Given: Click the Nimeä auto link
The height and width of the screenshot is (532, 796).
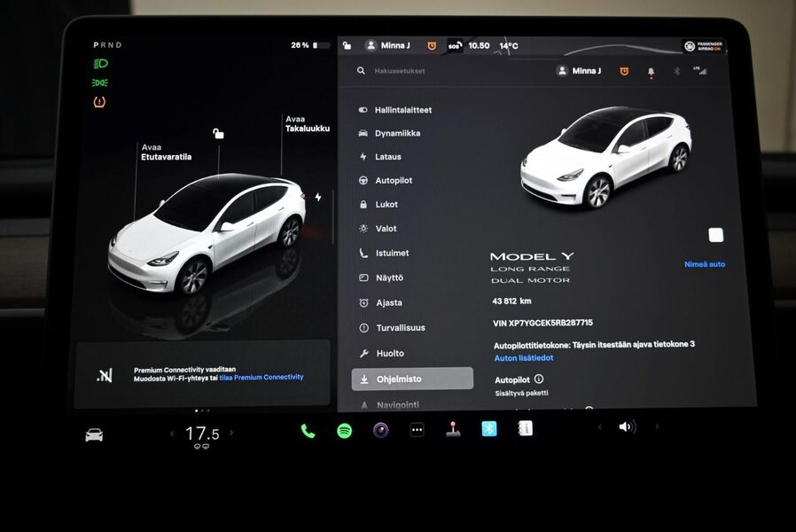Looking at the screenshot, I should tap(706, 263).
